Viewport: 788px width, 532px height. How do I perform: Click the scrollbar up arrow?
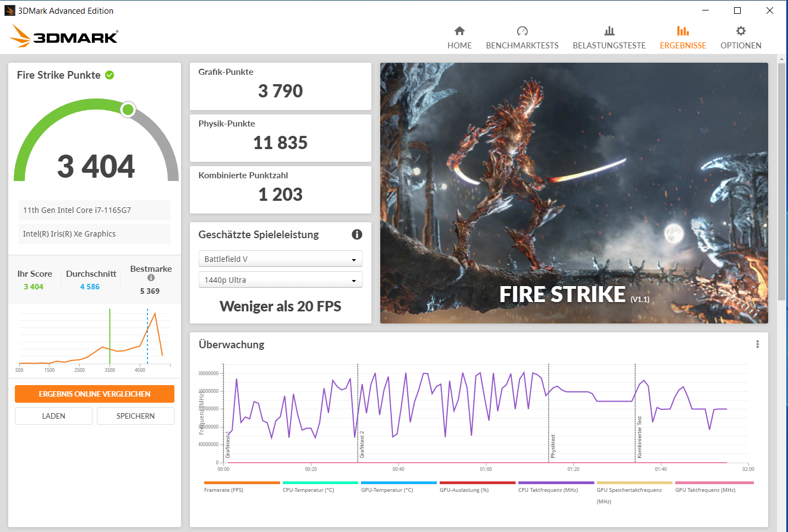point(781,58)
